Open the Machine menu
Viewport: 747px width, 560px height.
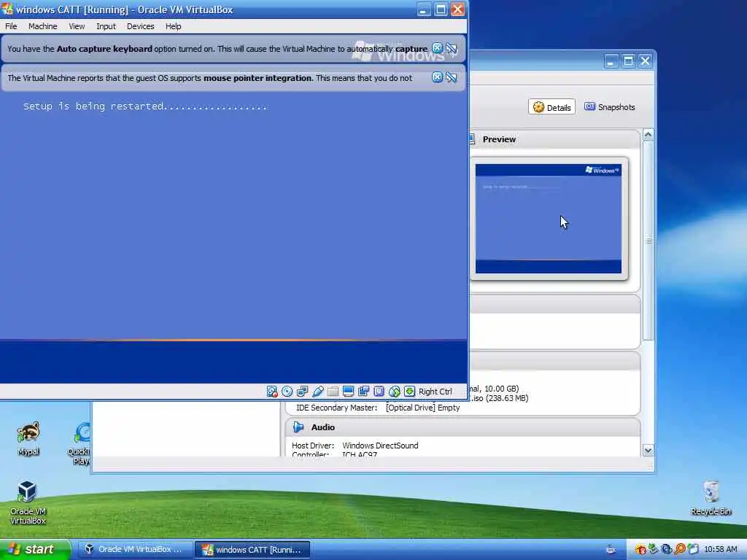42,26
